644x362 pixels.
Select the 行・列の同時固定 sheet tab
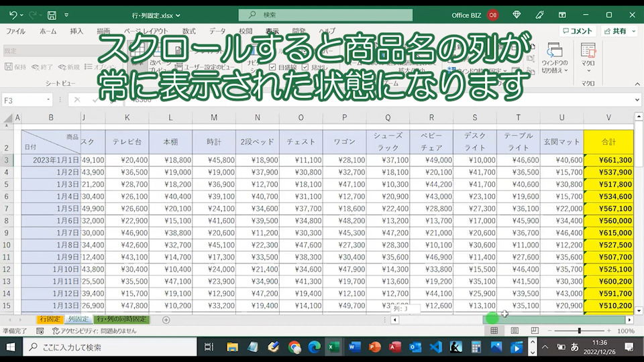tap(121, 319)
